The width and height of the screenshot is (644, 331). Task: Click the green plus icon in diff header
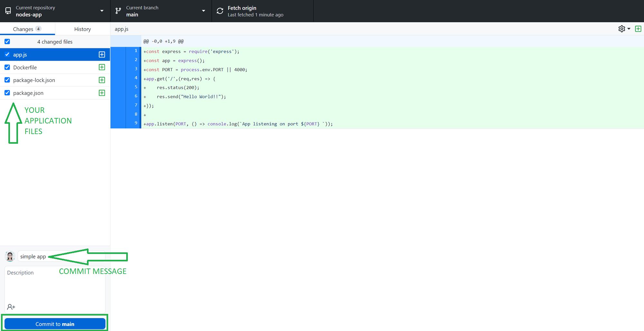coord(638,29)
